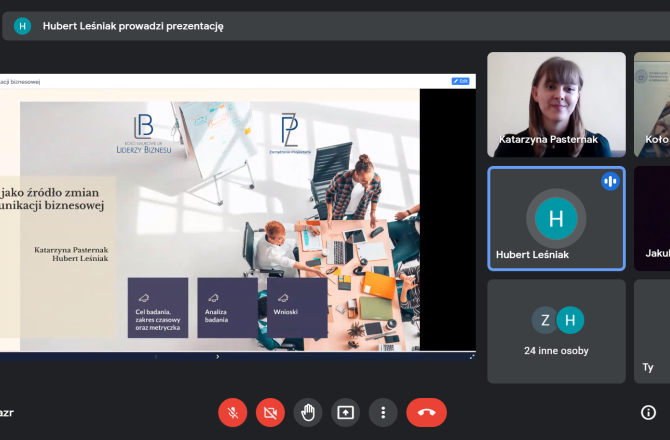Screen dimensions: 670x440
Task: Advance to next slide with the arrow
Action: (217, 356)
